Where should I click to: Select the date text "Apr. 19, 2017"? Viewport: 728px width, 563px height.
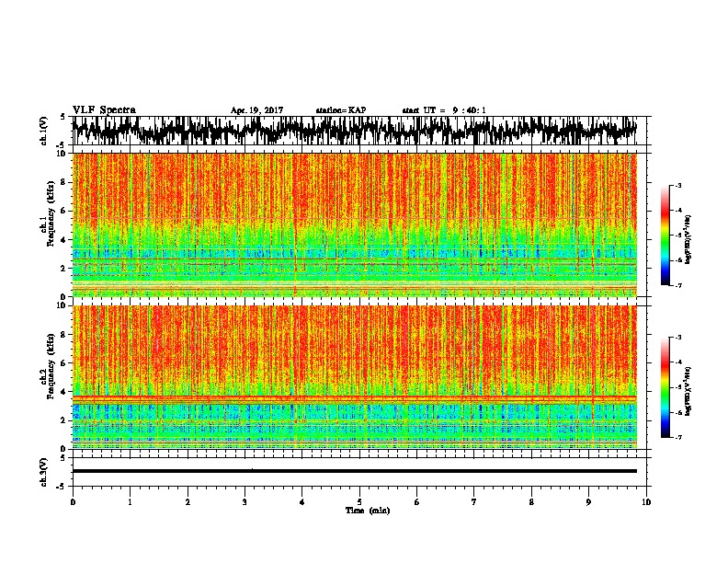tap(256, 110)
